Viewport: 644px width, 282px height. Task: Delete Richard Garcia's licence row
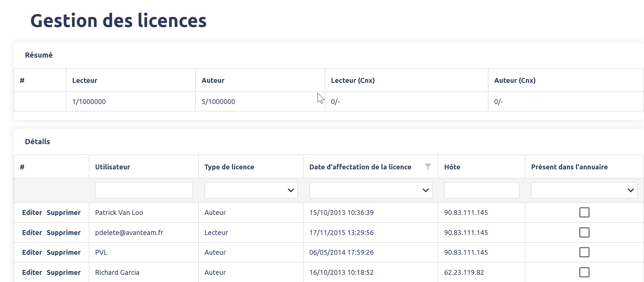tap(64, 273)
